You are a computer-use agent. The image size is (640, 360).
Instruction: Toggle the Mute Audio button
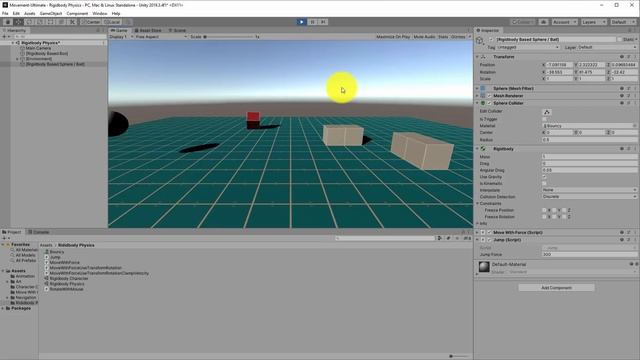click(x=424, y=37)
